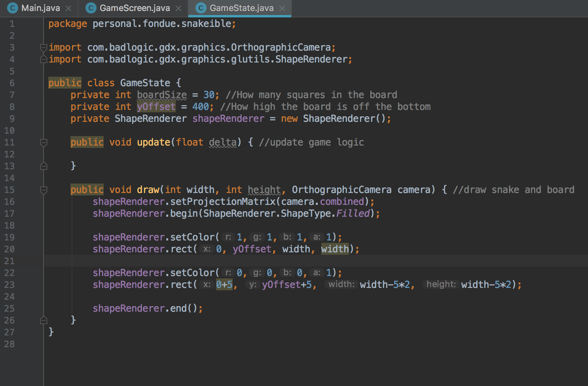Close the GameScreen.java tab
This screenshot has height=386, width=588.
178,8
